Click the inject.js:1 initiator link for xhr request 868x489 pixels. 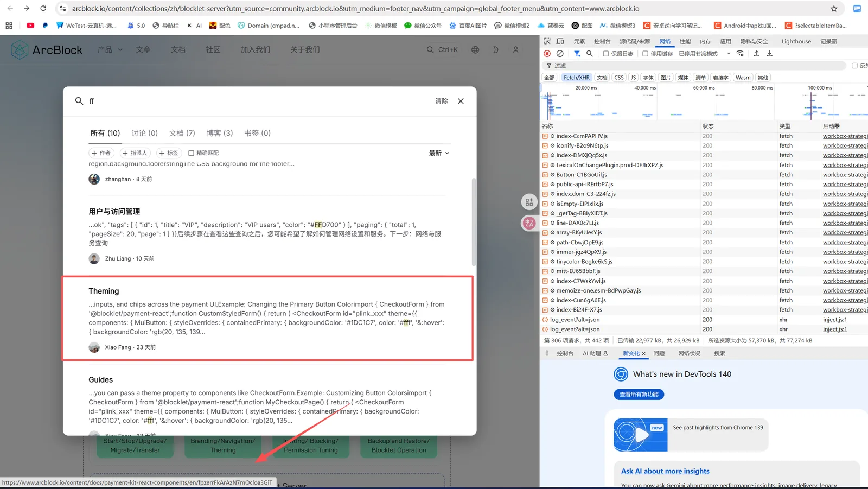tap(834, 320)
